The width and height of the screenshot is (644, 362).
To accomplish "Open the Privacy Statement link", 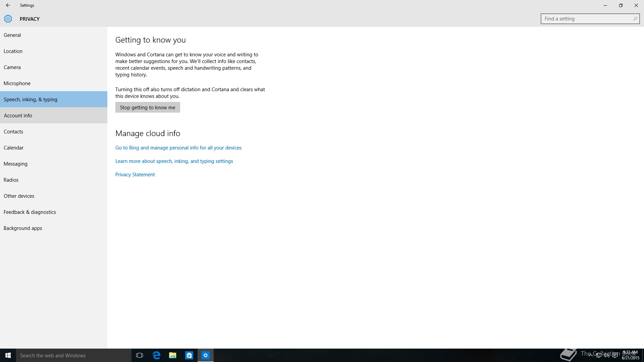I will (135, 174).
